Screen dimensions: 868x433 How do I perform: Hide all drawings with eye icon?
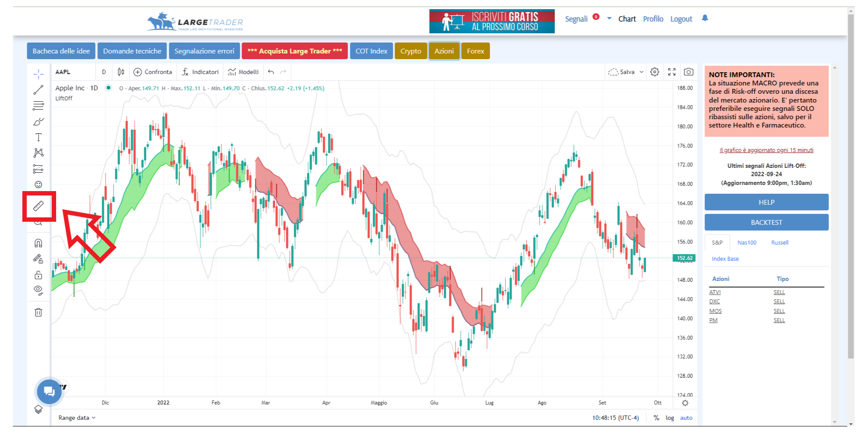pos(39,291)
